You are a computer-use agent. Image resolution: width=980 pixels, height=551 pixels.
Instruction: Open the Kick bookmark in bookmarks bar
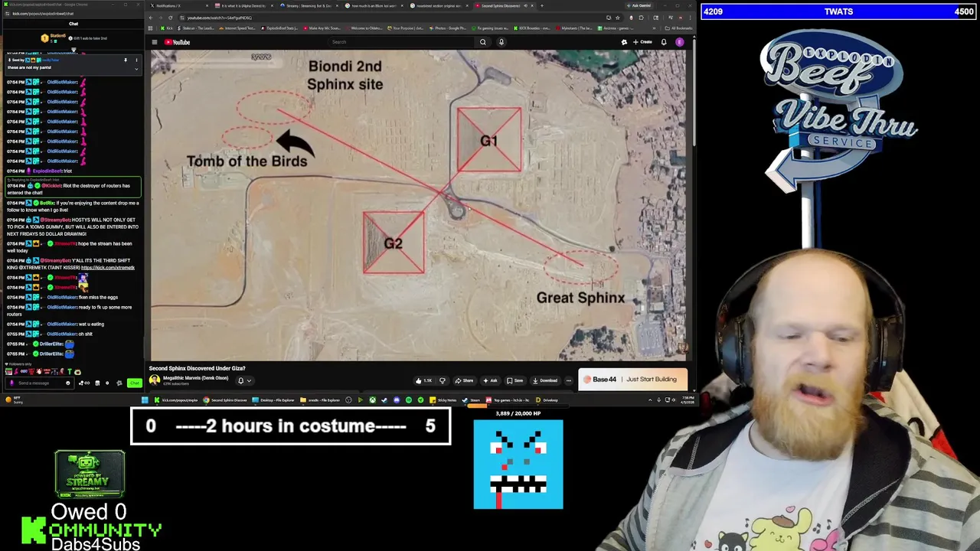pyautogui.click(x=166, y=28)
